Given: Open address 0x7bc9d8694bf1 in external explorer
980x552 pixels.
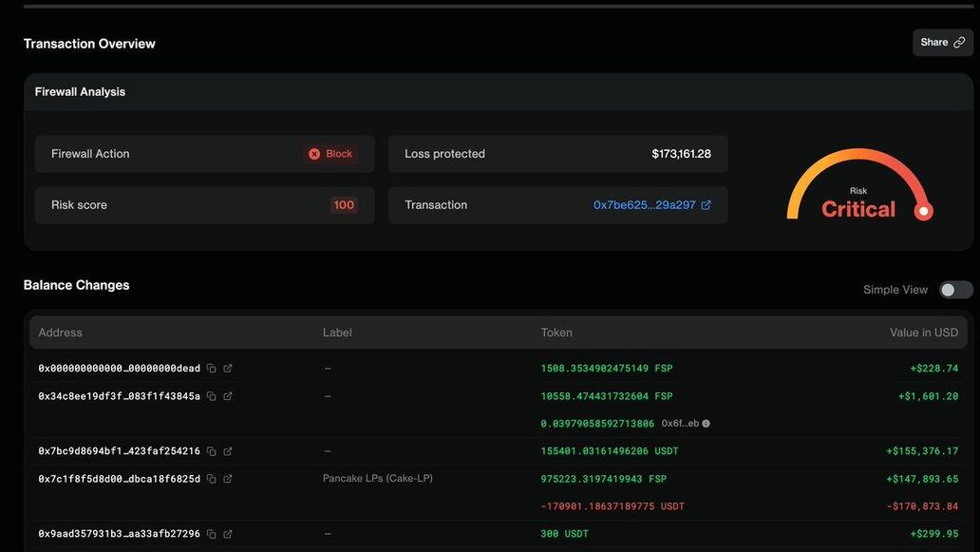Looking at the screenshot, I should [x=228, y=451].
